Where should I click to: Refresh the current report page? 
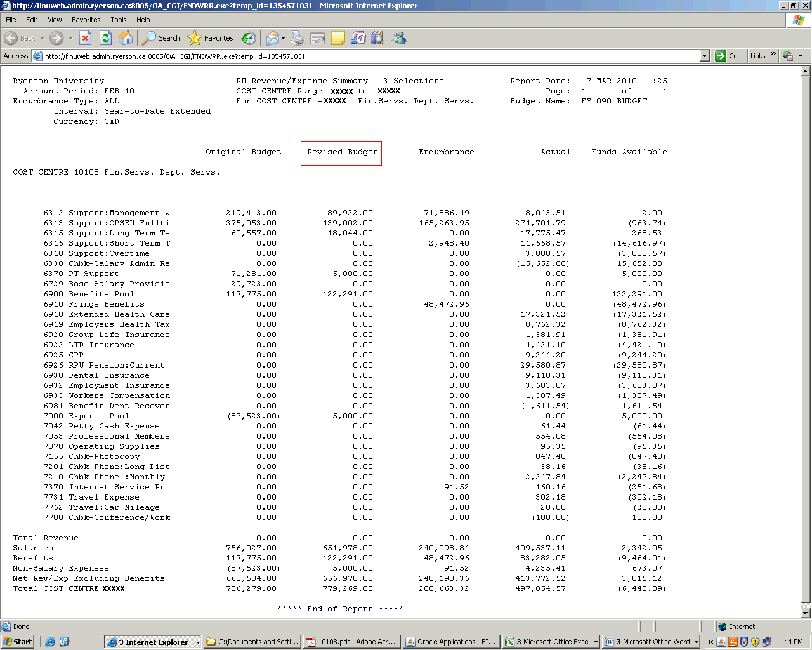point(106,38)
